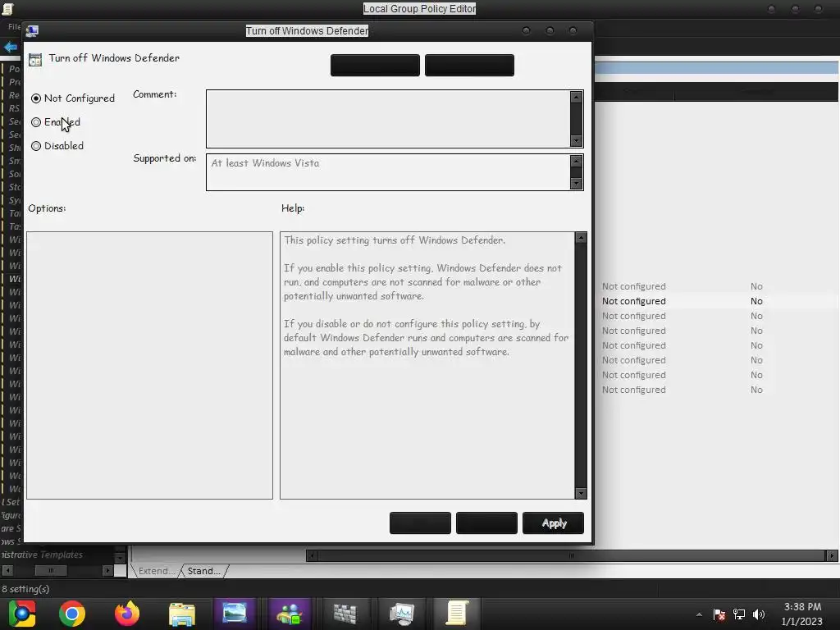This screenshot has width=840, height=630.
Task: Open the brick wall firewall icon in the taskbar
Action: 345,614
